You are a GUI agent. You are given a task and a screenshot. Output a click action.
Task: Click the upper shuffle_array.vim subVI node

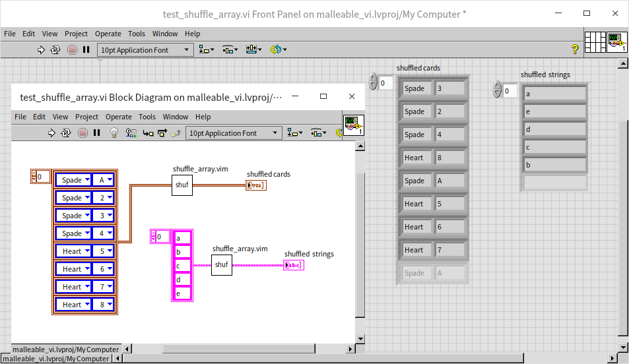182,185
